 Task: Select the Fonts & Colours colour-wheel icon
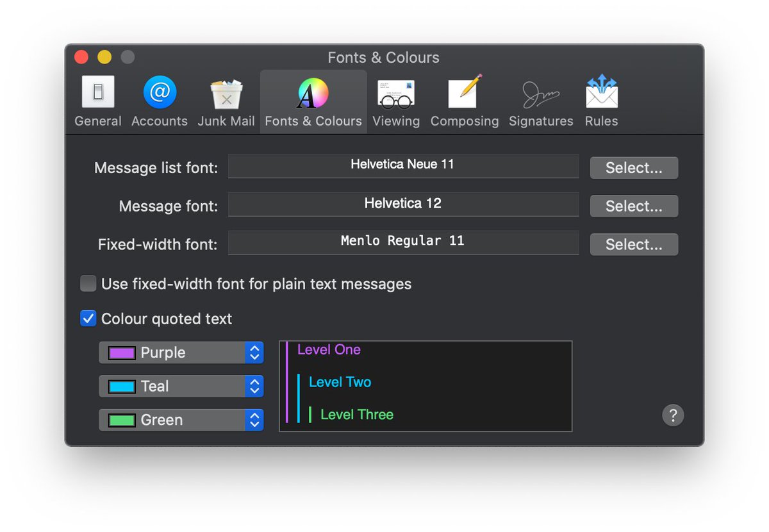pyautogui.click(x=313, y=93)
